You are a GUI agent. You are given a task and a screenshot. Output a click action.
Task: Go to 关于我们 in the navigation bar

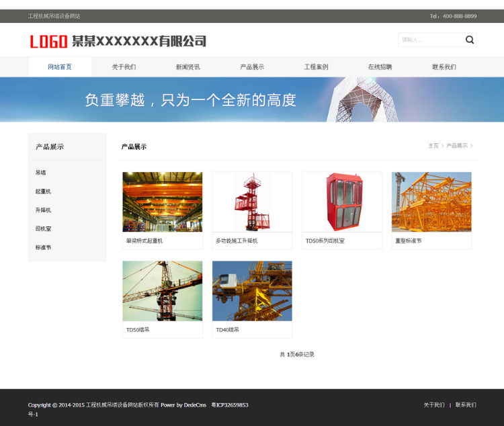coord(124,67)
